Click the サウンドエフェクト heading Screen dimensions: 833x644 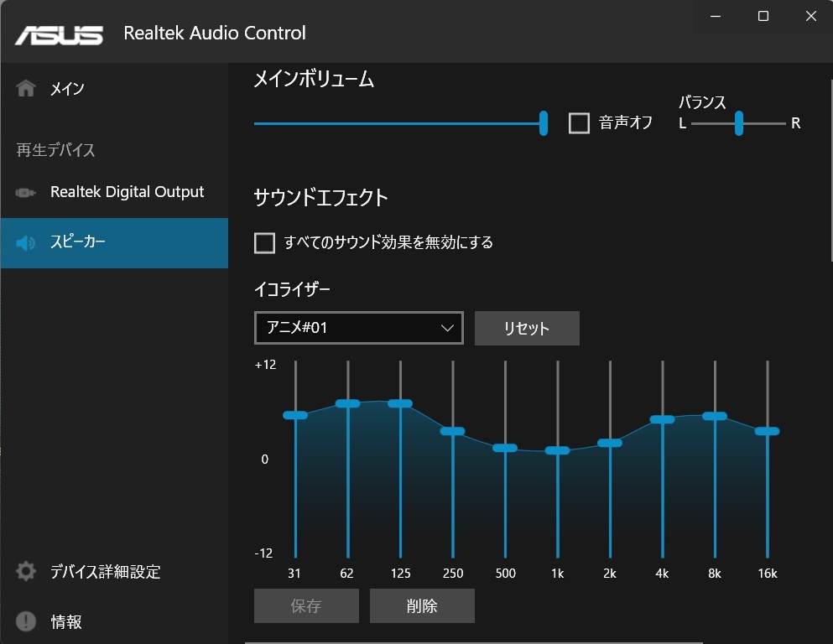point(321,198)
